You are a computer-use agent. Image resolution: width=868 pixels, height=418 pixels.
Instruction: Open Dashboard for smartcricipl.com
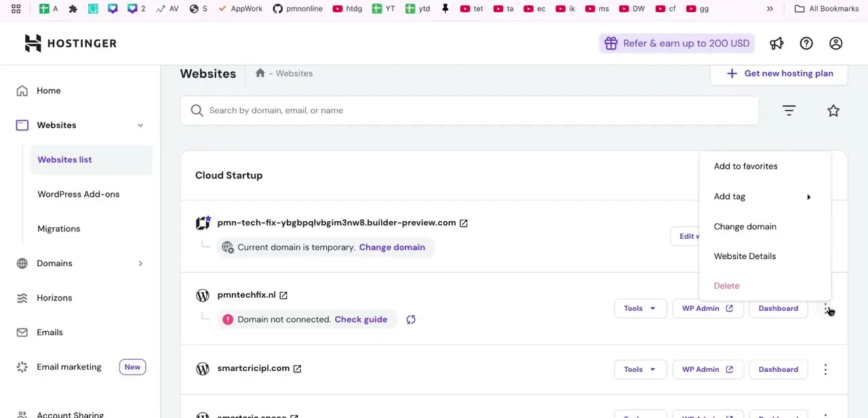click(x=778, y=370)
